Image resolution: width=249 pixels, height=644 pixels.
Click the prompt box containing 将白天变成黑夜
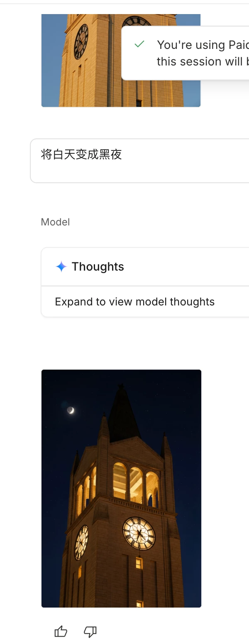click(140, 161)
